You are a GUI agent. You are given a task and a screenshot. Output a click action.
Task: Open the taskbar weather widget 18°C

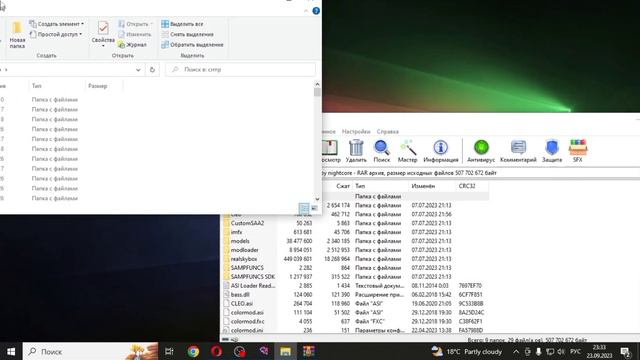pos(467,351)
